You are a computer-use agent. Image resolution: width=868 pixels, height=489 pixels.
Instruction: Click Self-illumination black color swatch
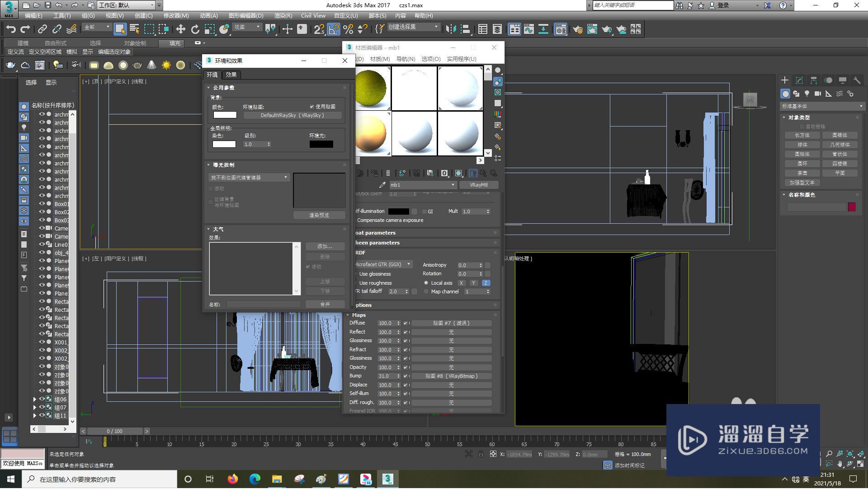pyautogui.click(x=399, y=212)
